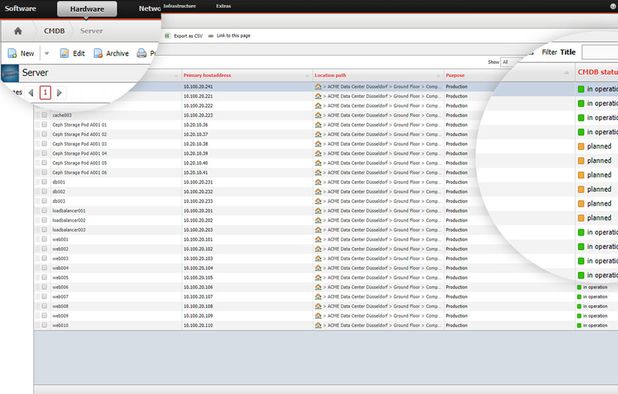The image size is (618, 394).
Task: Open the Show All dropdown
Action: (x=511, y=62)
